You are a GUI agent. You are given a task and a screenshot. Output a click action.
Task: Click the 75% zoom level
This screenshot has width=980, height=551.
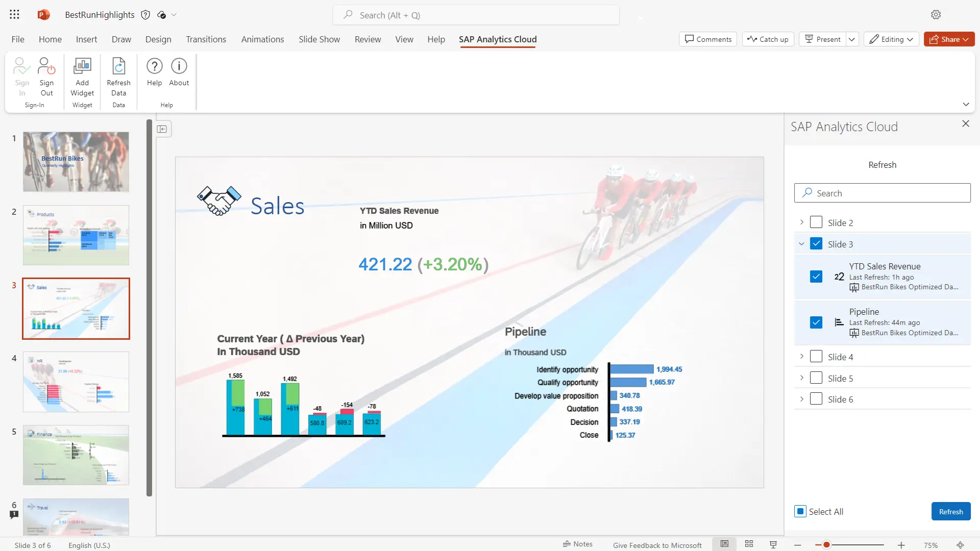click(x=930, y=545)
